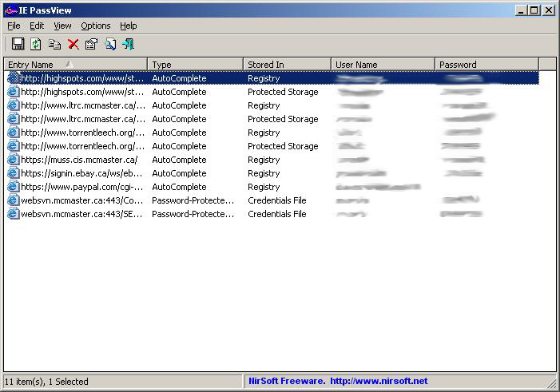Viewport: 560px width, 392px height.
Task: Sort list by Entry Name column header
Action: (x=76, y=65)
